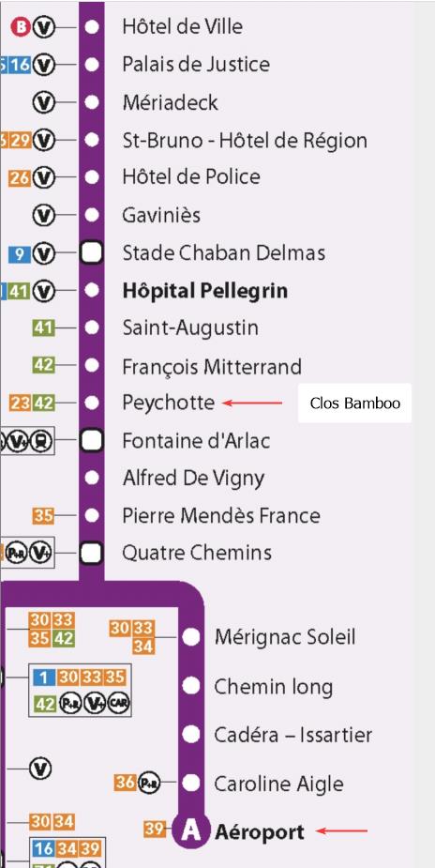
Task: Click the train icon beside Fontaine d'Arlac
Action: pos(40,441)
